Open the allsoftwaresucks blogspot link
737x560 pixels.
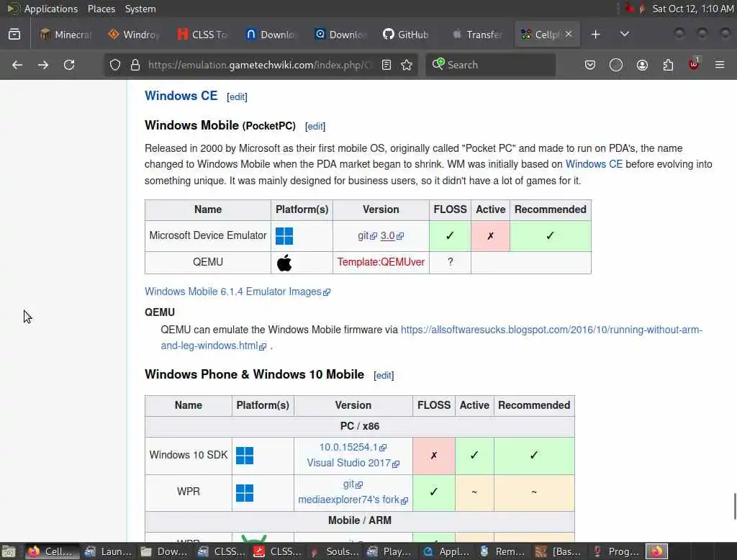point(431,338)
